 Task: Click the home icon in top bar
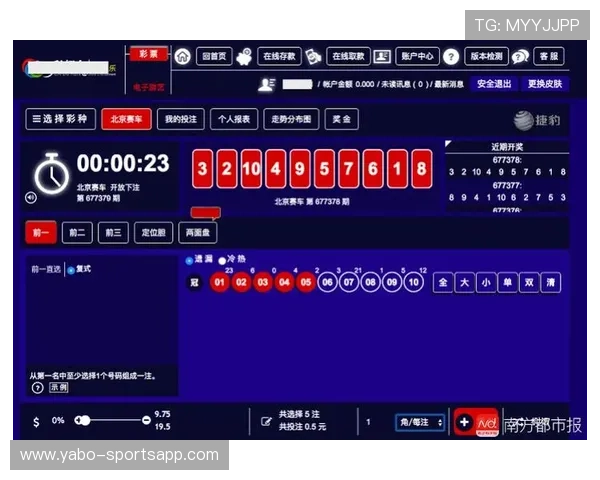click(x=182, y=57)
